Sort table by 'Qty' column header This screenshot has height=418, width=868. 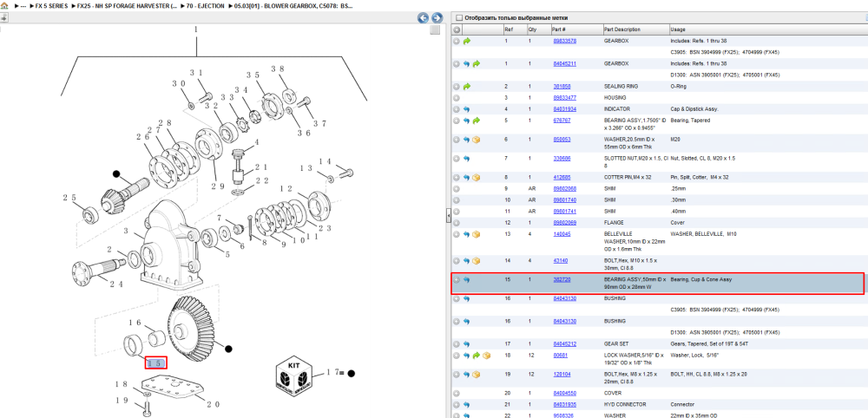coord(533,29)
